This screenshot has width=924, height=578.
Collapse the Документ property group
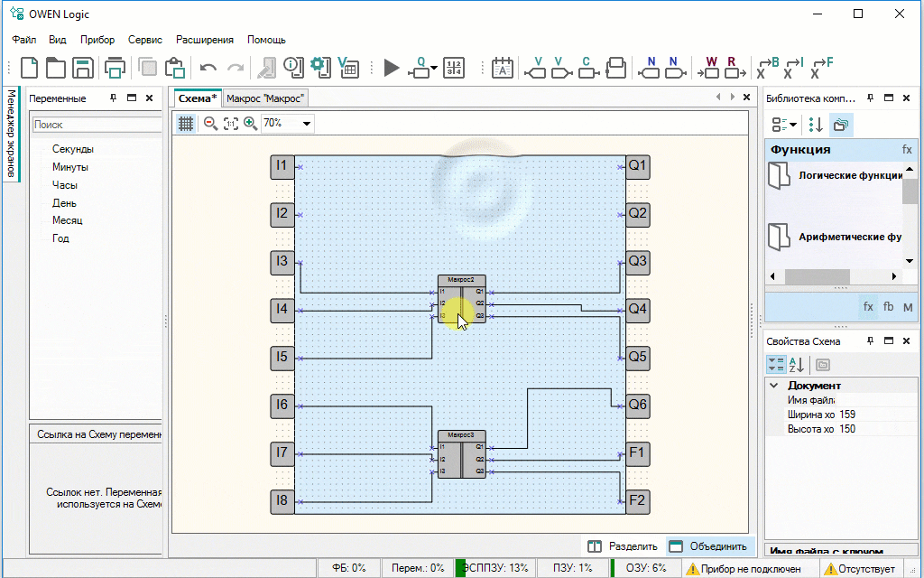click(774, 386)
